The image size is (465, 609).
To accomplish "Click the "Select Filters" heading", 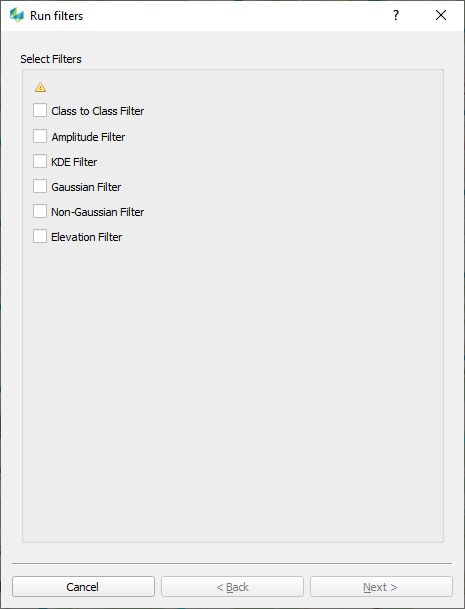I will click(x=51, y=59).
